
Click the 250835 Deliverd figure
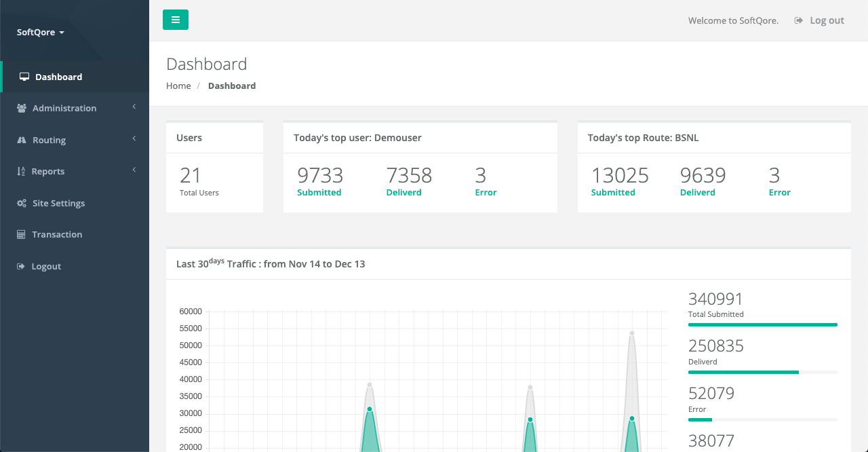pos(716,346)
